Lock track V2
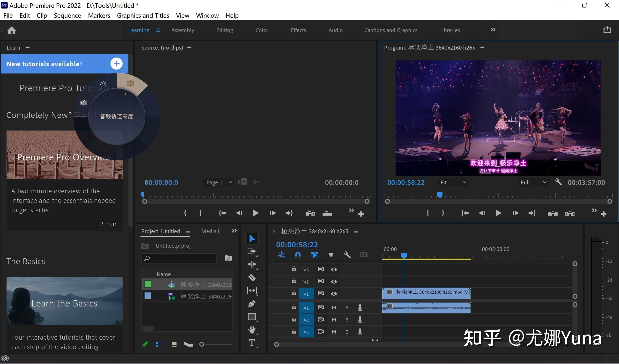The image size is (619, 364). [x=294, y=281]
